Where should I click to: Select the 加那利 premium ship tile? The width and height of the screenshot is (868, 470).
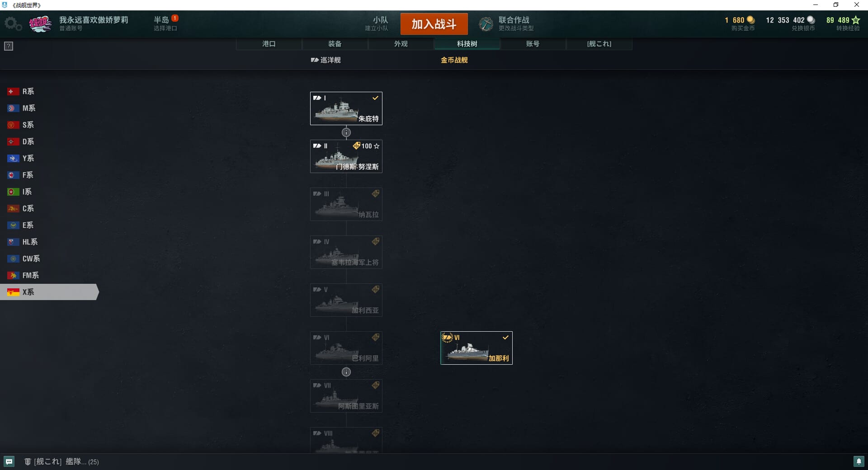(476, 348)
